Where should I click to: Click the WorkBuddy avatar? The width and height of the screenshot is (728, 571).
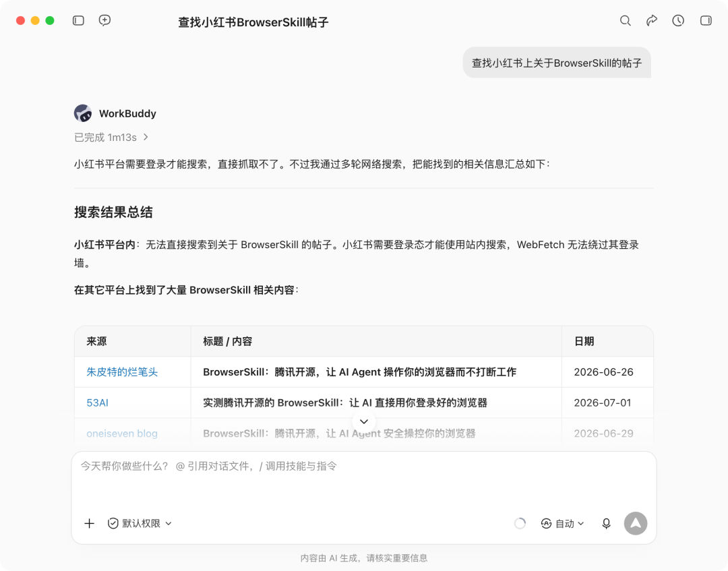[83, 113]
